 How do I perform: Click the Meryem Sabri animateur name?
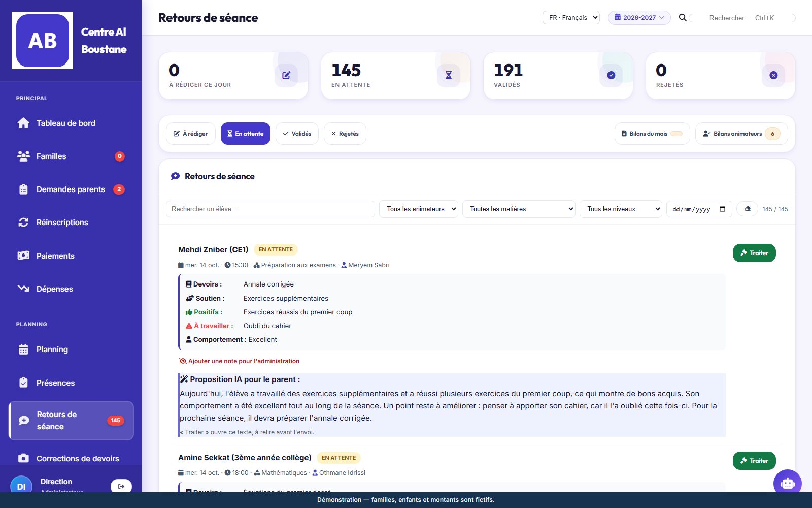tap(369, 265)
